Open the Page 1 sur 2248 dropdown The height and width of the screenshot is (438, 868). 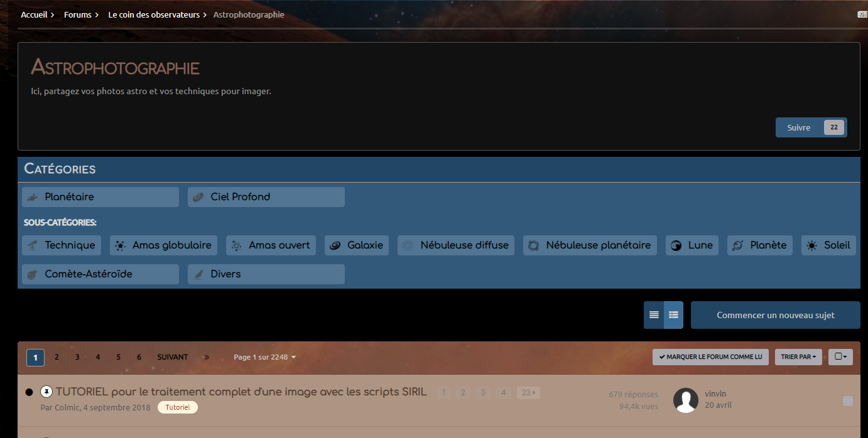(264, 357)
